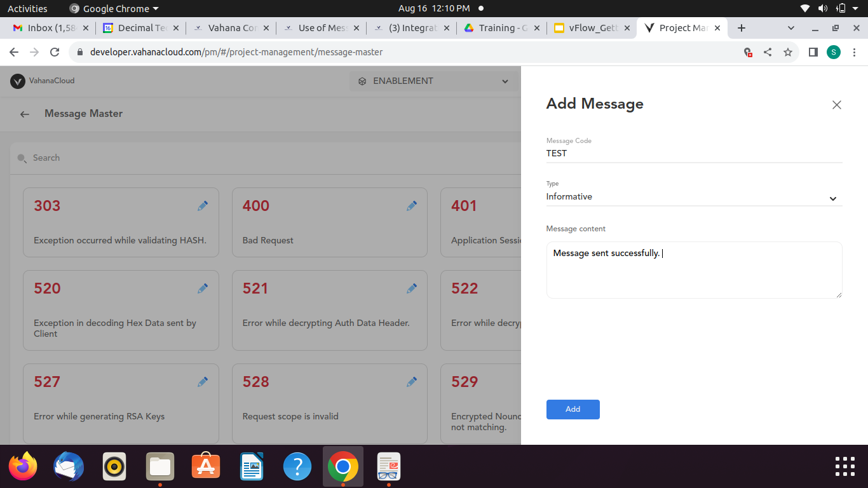The height and width of the screenshot is (488, 868).
Task: Open the ENABLEMENT project dropdown
Action: point(433,81)
